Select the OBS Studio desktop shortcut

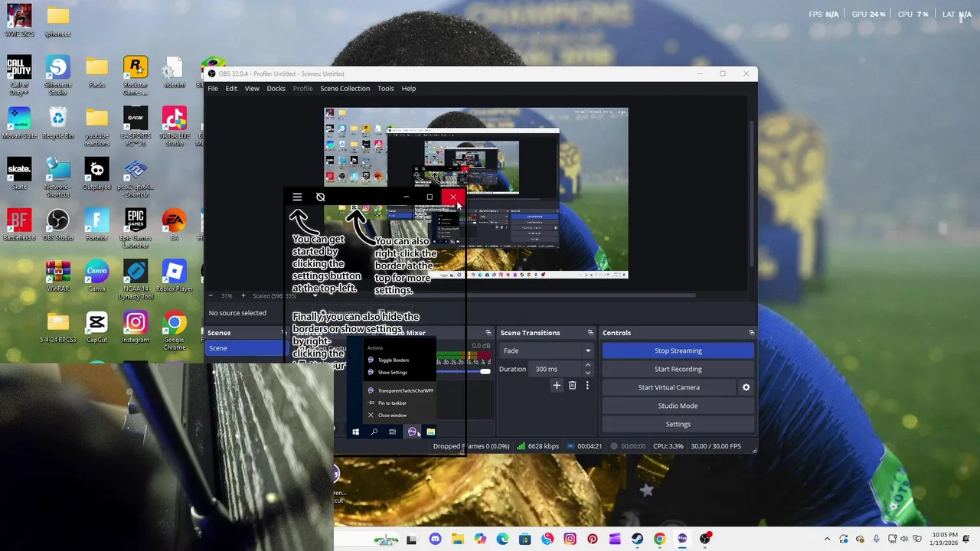point(58,226)
